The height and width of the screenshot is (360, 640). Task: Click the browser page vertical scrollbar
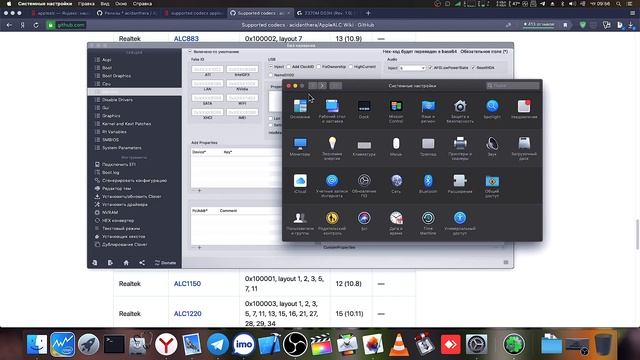point(637,234)
